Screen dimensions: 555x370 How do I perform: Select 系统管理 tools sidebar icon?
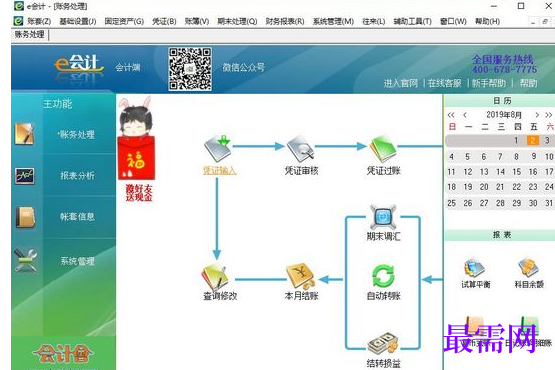[25, 260]
